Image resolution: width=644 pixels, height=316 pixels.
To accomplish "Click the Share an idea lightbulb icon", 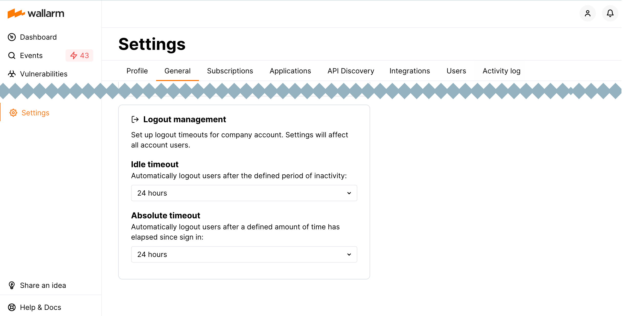I will tap(12, 285).
